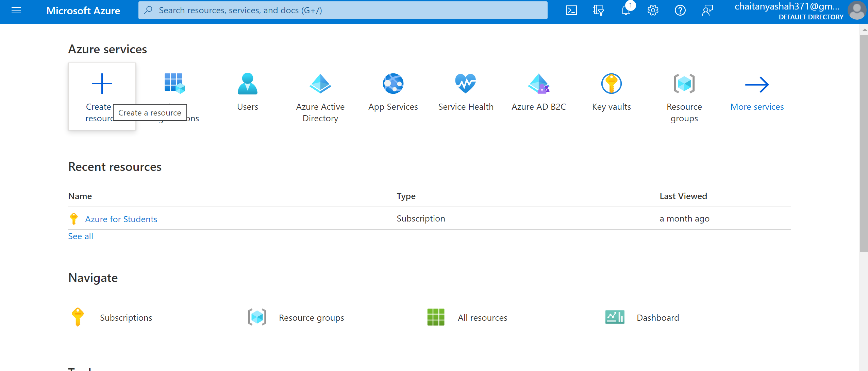Click the feedback smiley icon
The height and width of the screenshot is (371, 868).
(x=708, y=10)
